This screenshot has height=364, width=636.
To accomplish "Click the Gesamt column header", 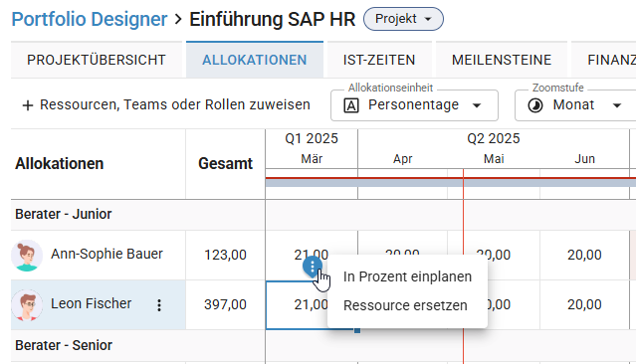I will click(225, 164).
